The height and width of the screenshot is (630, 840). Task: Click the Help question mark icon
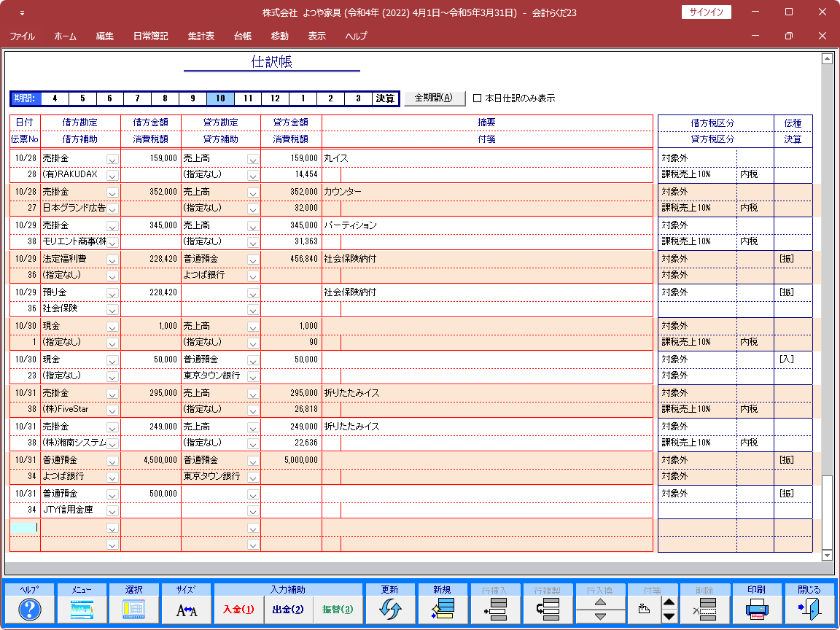[x=29, y=610]
